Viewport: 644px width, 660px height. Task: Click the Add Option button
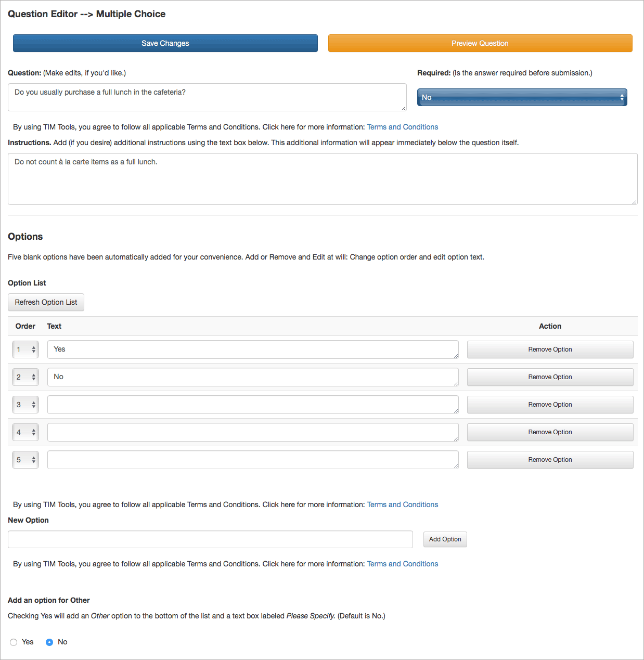[445, 539]
